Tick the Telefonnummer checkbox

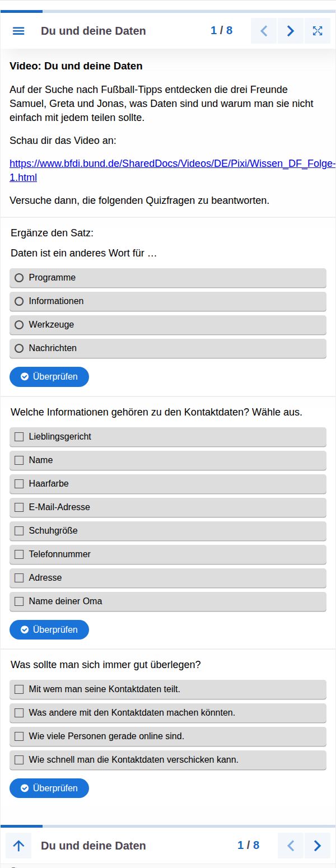tap(168, 554)
